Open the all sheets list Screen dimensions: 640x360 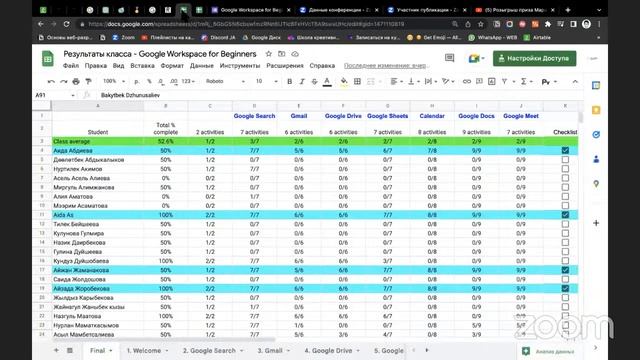[70, 350]
